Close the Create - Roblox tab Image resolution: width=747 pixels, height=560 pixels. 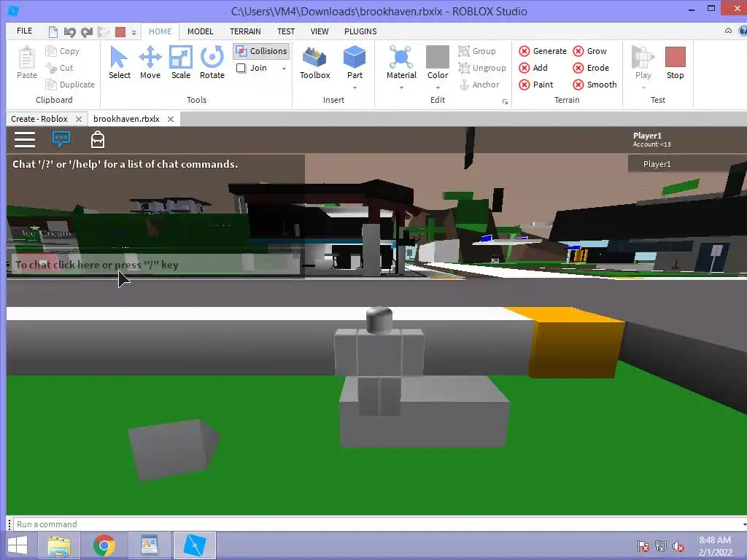click(x=79, y=119)
